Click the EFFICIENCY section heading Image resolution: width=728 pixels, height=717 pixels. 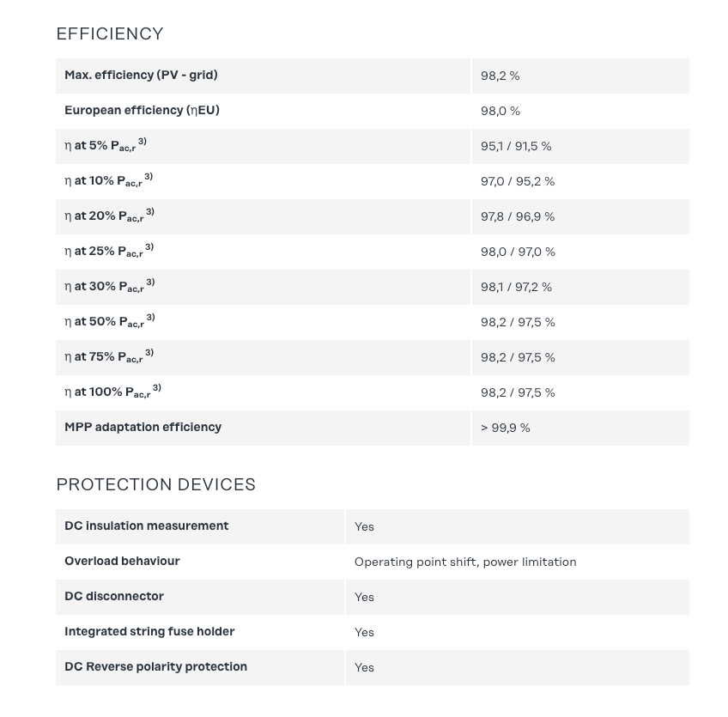click(110, 34)
